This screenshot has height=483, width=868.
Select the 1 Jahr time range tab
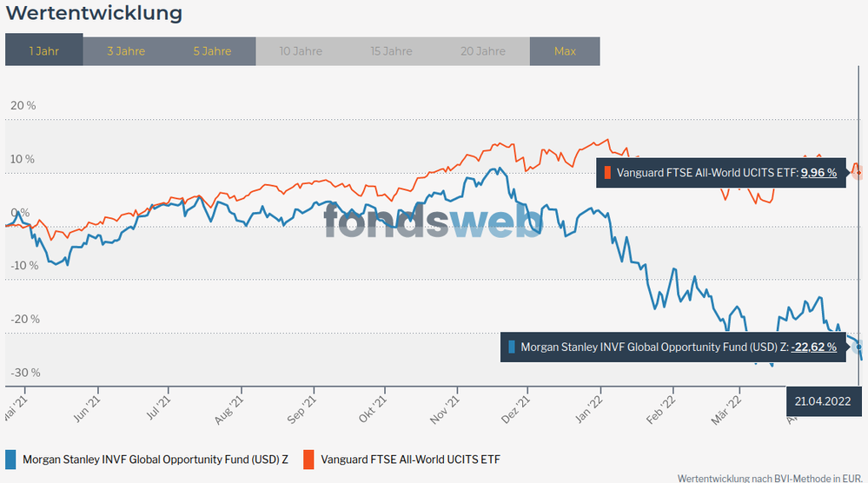click(x=43, y=51)
